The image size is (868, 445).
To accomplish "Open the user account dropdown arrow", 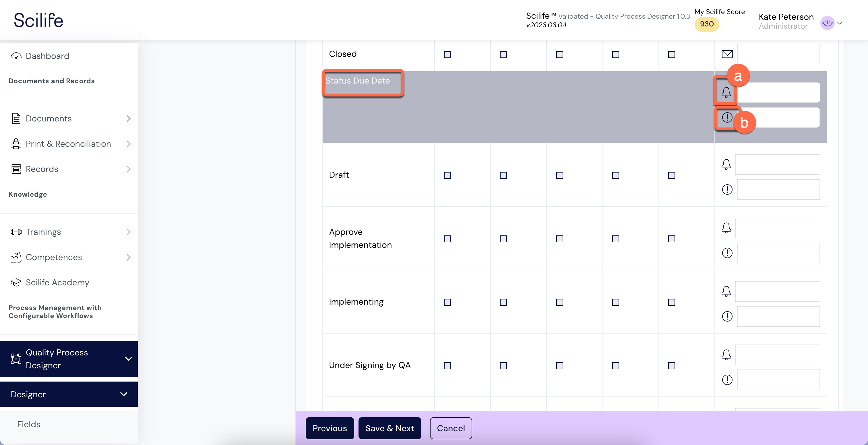I will tap(840, 23).
